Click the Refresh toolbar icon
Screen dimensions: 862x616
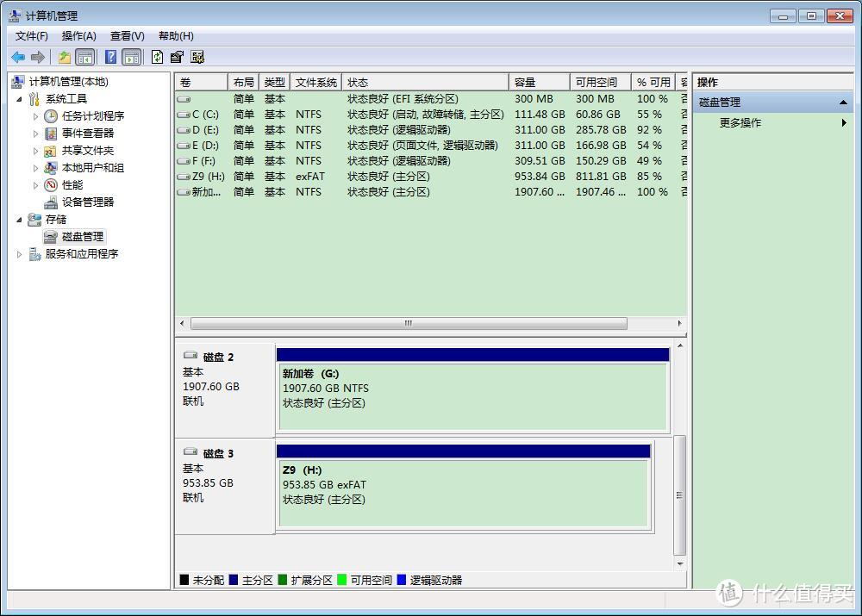coord(157,57)
